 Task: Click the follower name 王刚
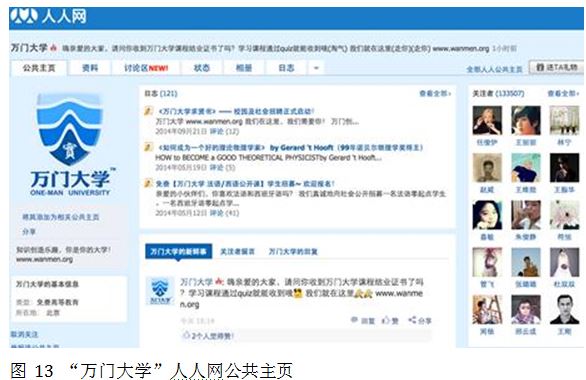(564, 331)
